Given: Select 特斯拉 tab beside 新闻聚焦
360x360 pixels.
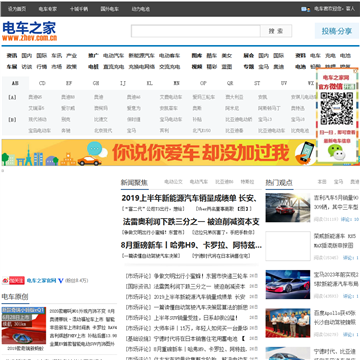Looking at the screenshot, I should 247,182.
